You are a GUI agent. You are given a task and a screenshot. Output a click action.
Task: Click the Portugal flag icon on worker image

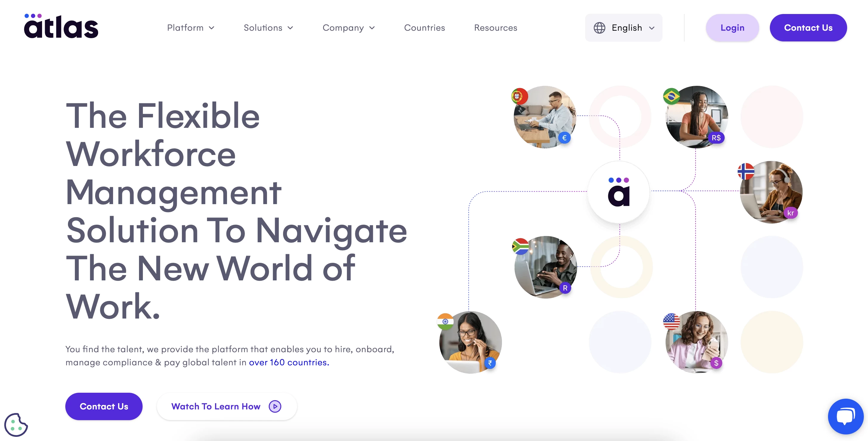click(518, 96)
